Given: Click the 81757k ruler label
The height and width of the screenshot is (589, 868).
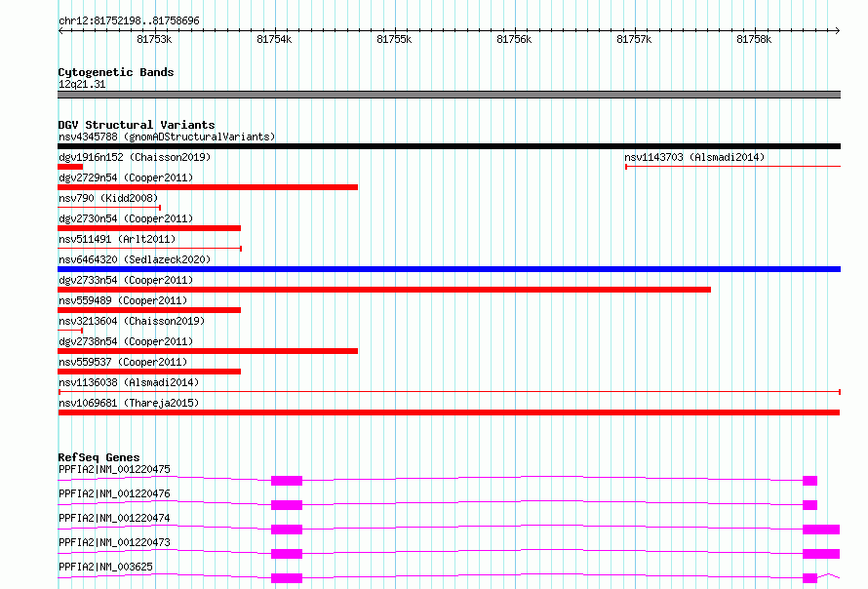Looking at the screenshot, I should (634, 39).
